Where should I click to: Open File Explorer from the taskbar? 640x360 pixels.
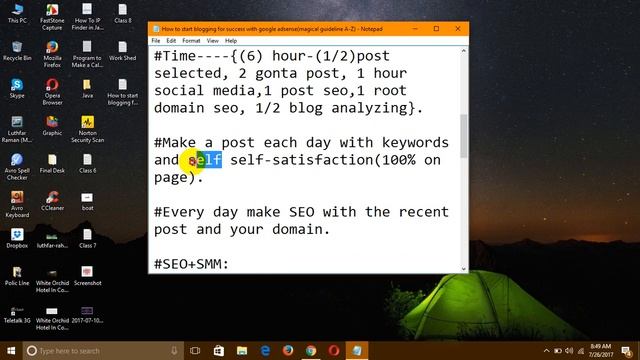coord(242,351)
